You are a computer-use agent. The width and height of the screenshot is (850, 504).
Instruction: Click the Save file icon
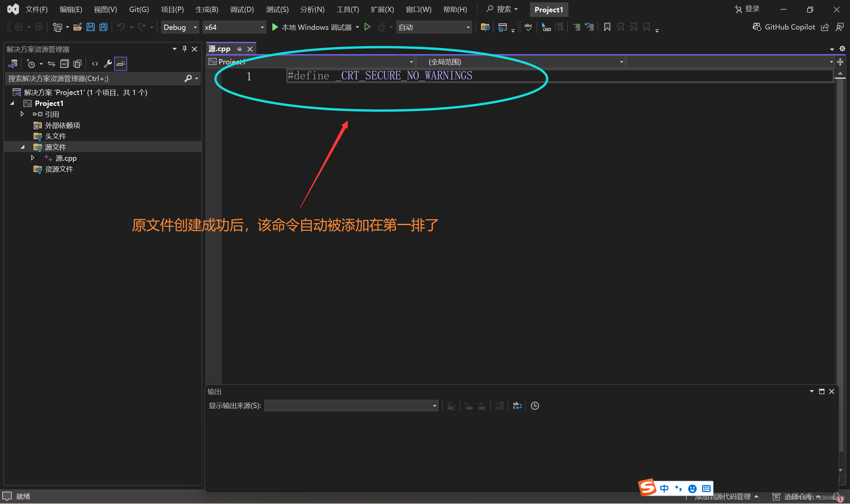(x=90, y=27)
